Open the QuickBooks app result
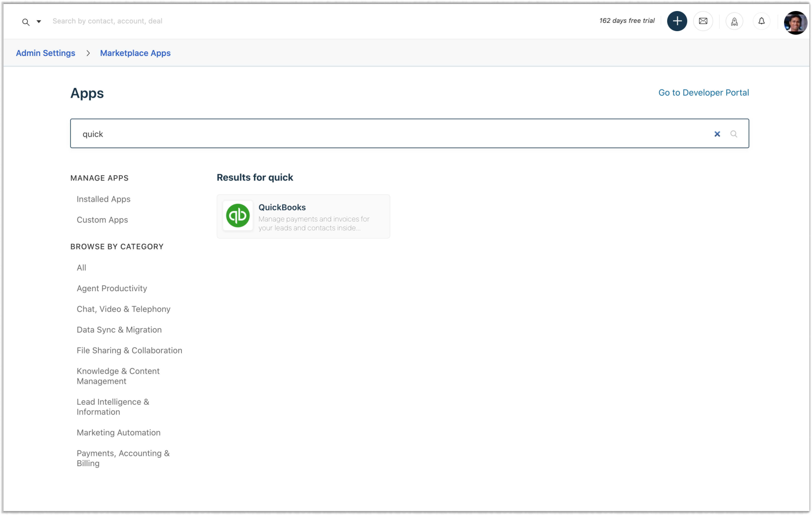 point(282,207)
